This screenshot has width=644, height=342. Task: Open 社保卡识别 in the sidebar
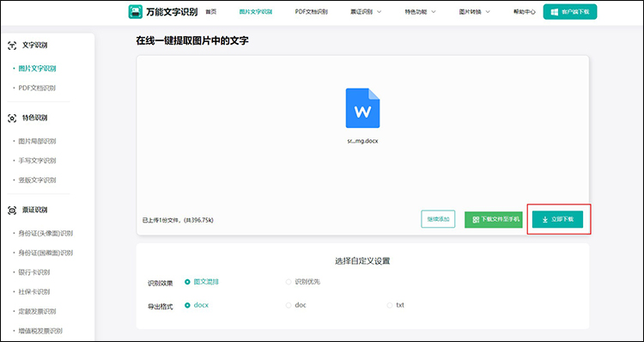tap(34, 292)
